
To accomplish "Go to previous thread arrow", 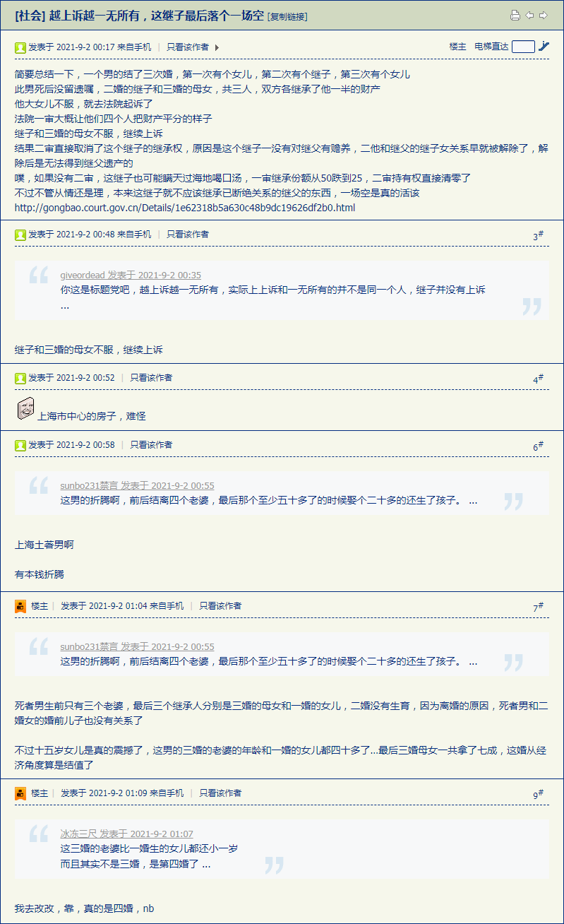I will [529, 16].
